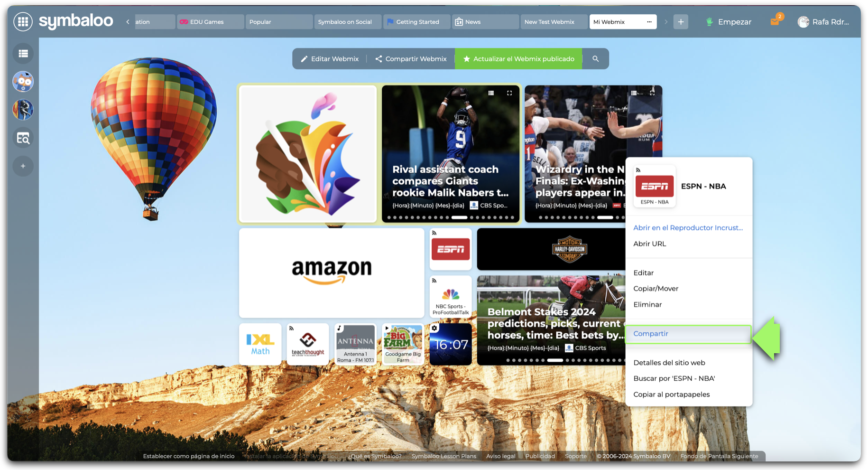Show list view on NBA Finals tile

coord(634,93)
